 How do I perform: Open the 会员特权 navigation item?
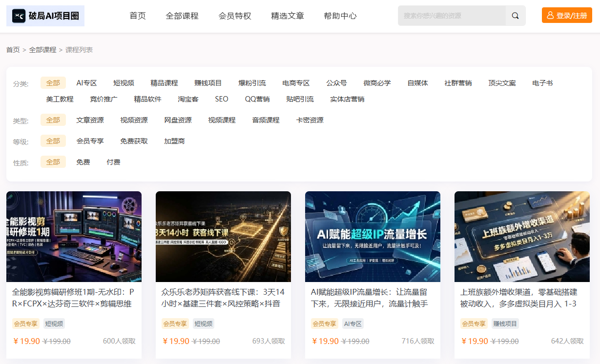point(235,16)
